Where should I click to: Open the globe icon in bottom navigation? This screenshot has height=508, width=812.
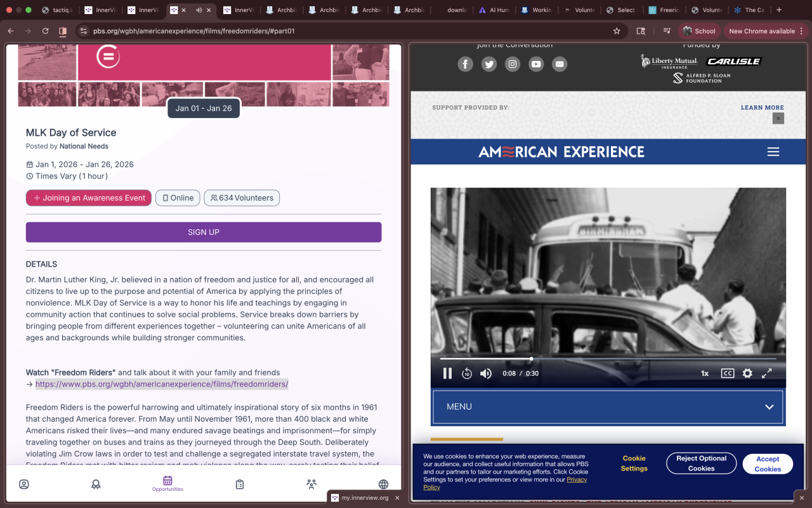[x=383, y=484]
